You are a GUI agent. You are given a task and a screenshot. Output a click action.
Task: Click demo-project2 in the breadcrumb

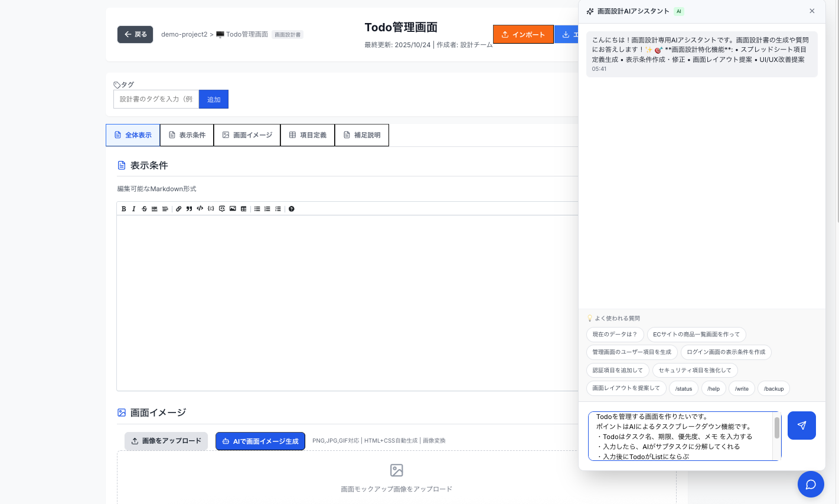click(184, 34)
